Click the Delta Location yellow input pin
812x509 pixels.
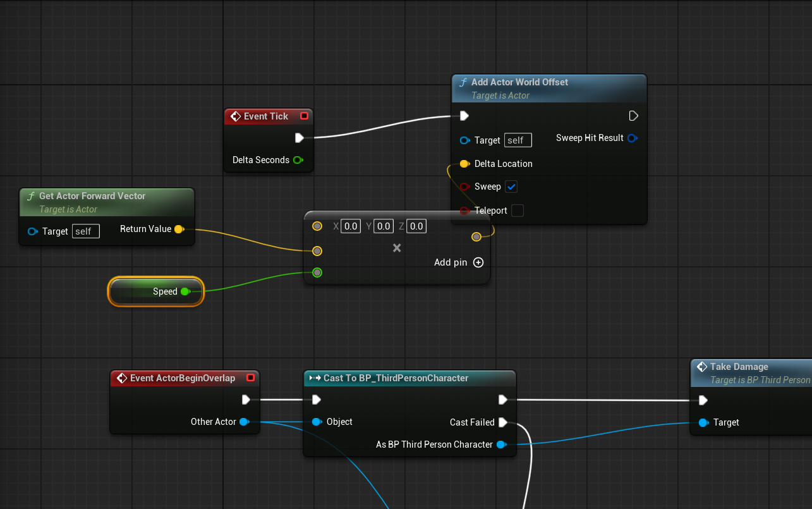click(464, 164)
